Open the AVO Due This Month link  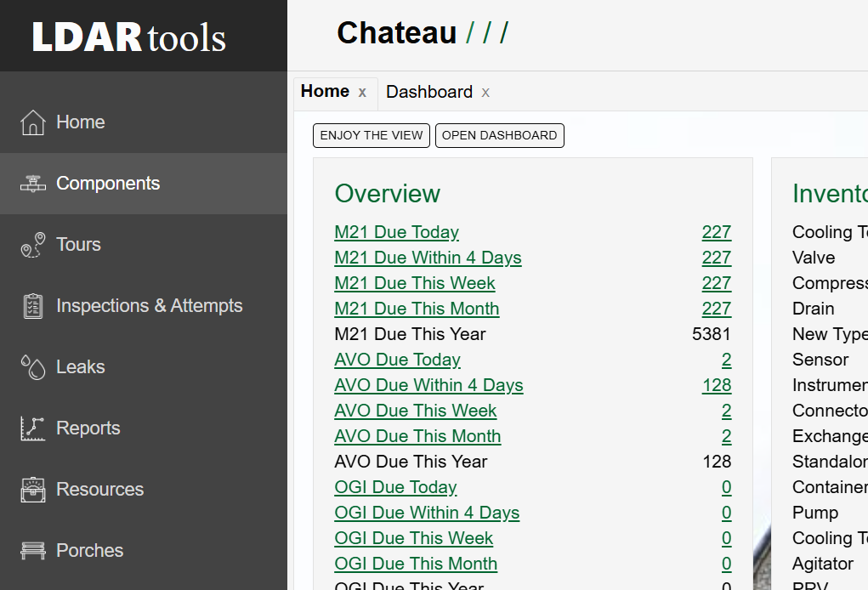pos(418,436)
